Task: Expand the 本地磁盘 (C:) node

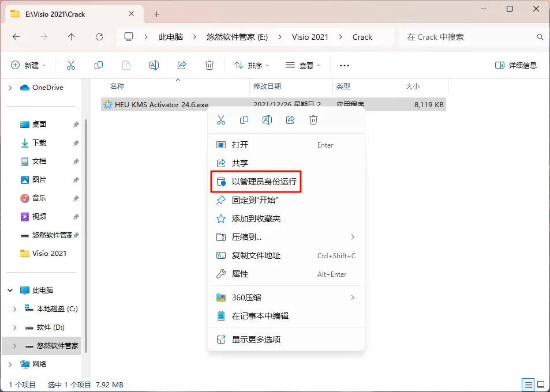Action: point(15,309)
